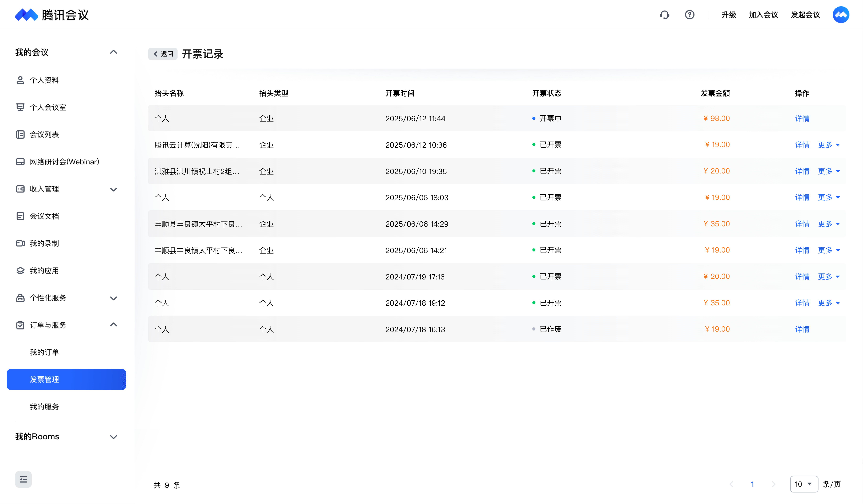The width and height of the screenshot is (863, 504).
Task: Click the 个人会议室 room icon
Action: point(20,107)
